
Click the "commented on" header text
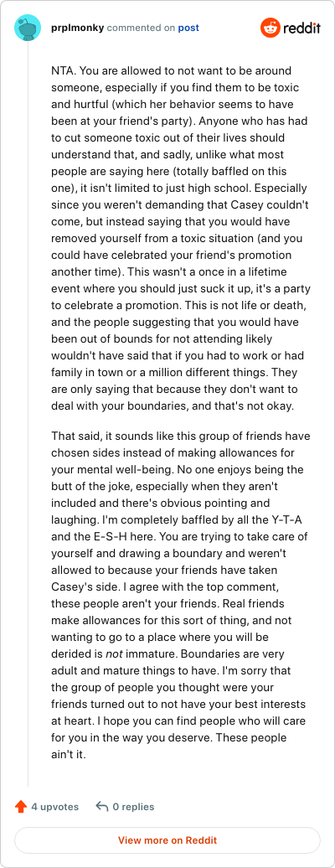[141, 28]
